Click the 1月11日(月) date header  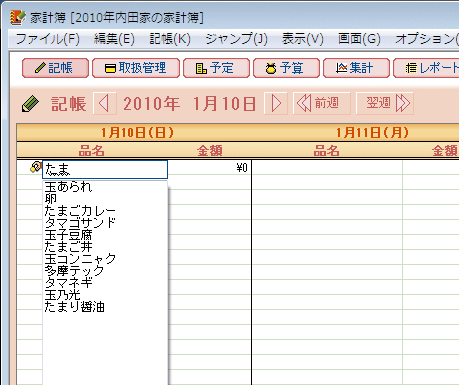pyautogui.click(x=355, y=133)
